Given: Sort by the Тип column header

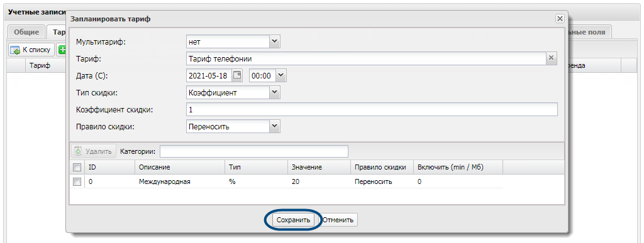Looking at the screenshot, I should click(257, 167).
